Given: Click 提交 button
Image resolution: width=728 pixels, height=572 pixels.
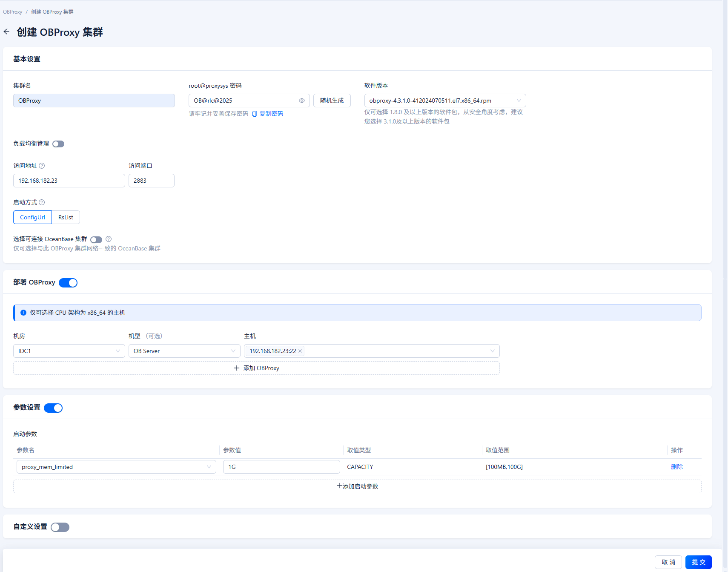Looking at the screenshot, I should 699,562.
